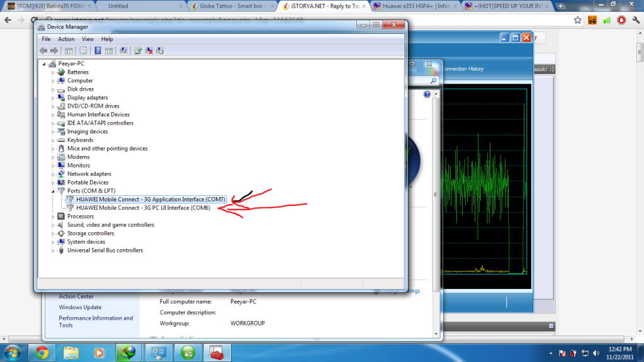Expand the Display adapters category

click(54, 98)
